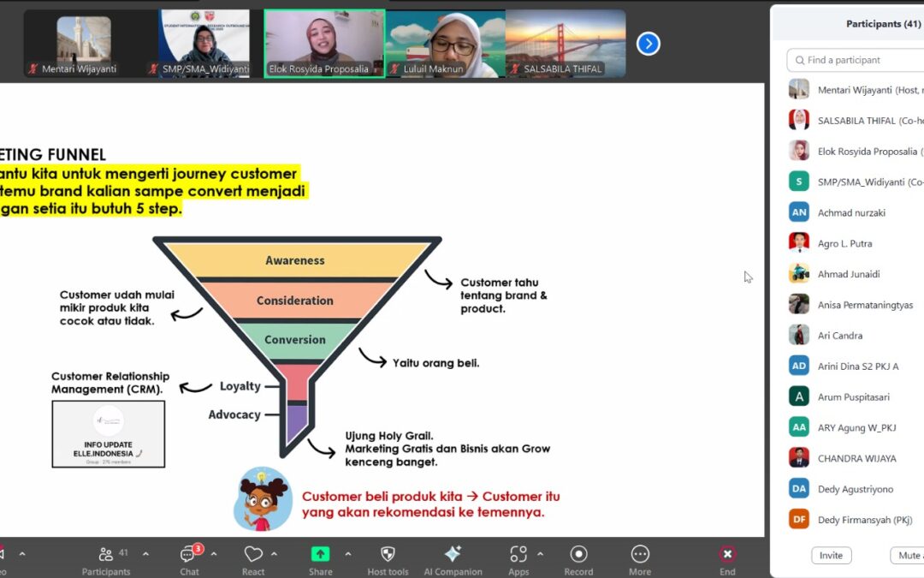Open AI Companion sparkle icon

453,554
